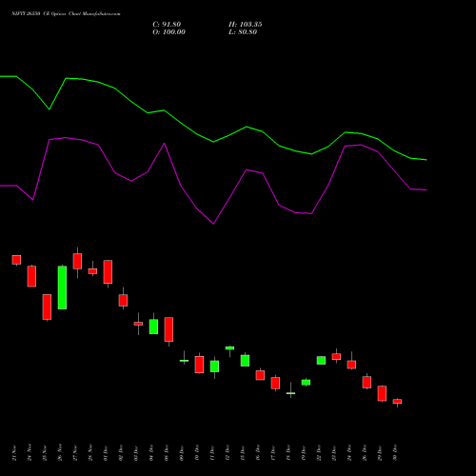
Task: Select the green candlestick for 11 Dec
Action: tap(214, 367)
